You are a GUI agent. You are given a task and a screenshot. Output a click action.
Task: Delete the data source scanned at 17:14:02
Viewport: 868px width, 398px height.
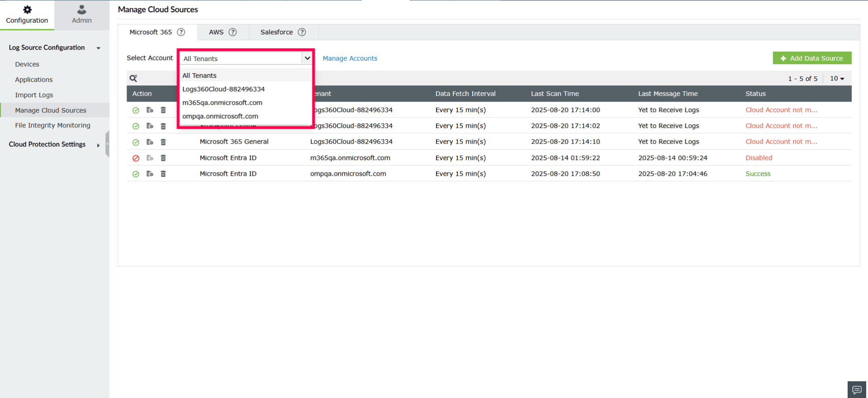pyautogui.click(x=163, y=126)
